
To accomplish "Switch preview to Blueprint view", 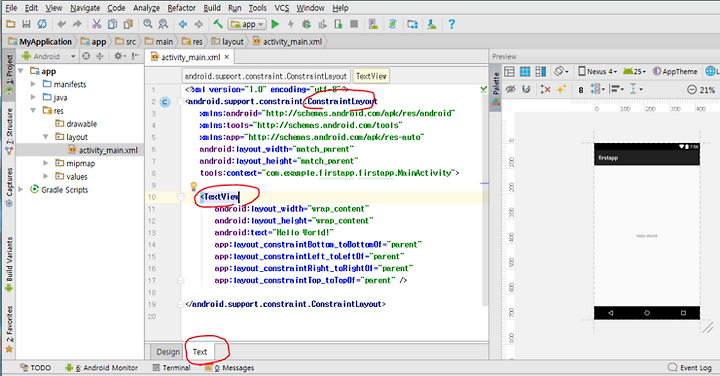I will point(525,71).
